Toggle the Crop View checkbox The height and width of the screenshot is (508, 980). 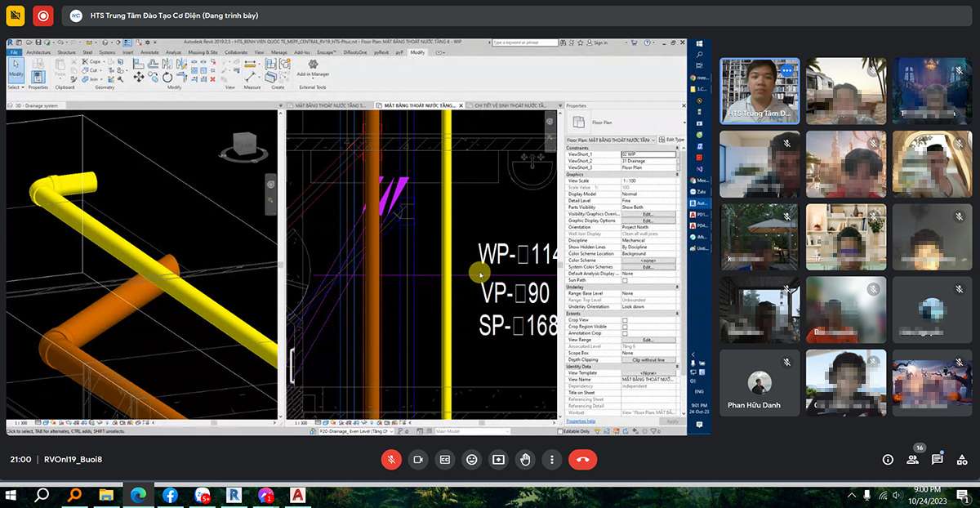coord(625,320)
